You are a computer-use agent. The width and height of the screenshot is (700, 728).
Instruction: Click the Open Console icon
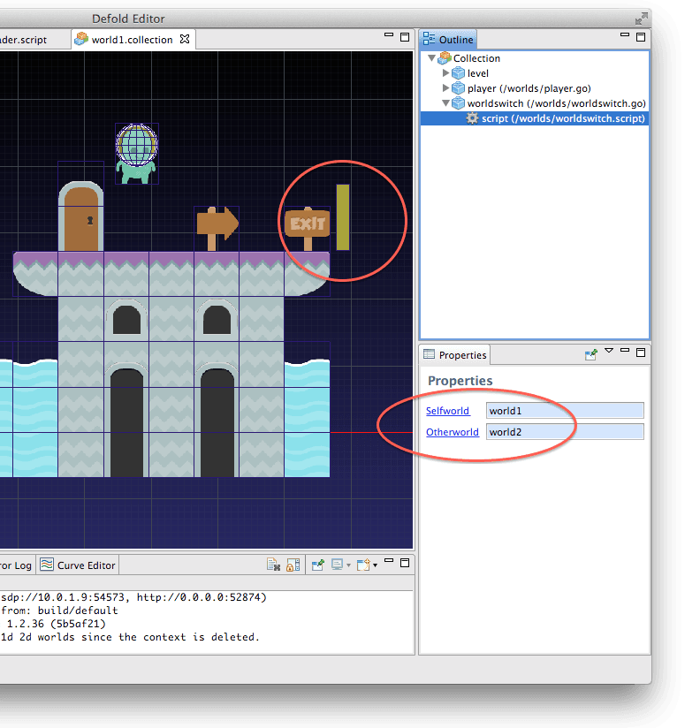pos(364,565)
